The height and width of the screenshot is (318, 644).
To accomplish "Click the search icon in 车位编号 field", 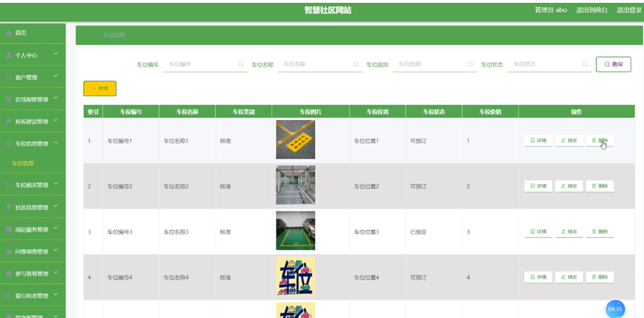I will coord(240,65).
